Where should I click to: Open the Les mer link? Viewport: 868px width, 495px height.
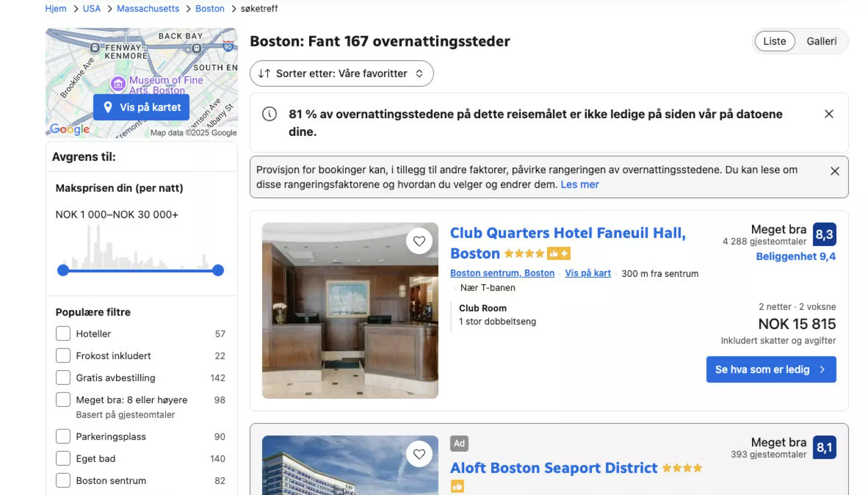[579, 185]
